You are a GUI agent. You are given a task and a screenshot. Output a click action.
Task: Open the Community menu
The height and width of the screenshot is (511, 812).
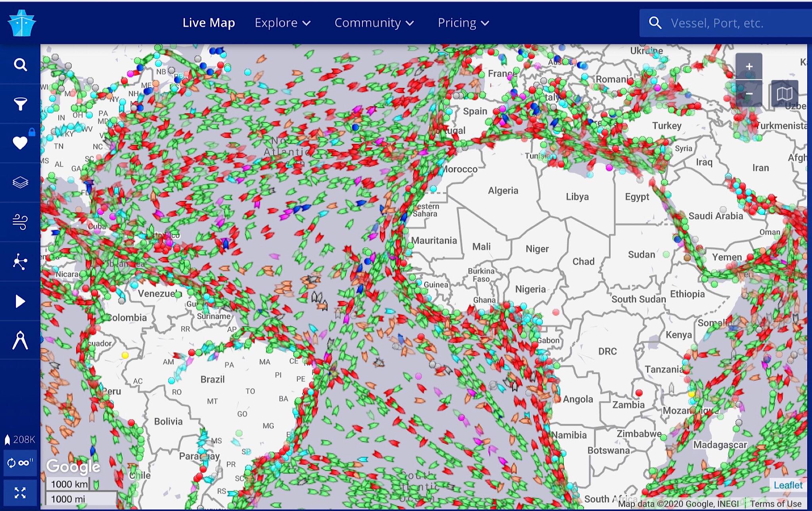tap(374, 23)
